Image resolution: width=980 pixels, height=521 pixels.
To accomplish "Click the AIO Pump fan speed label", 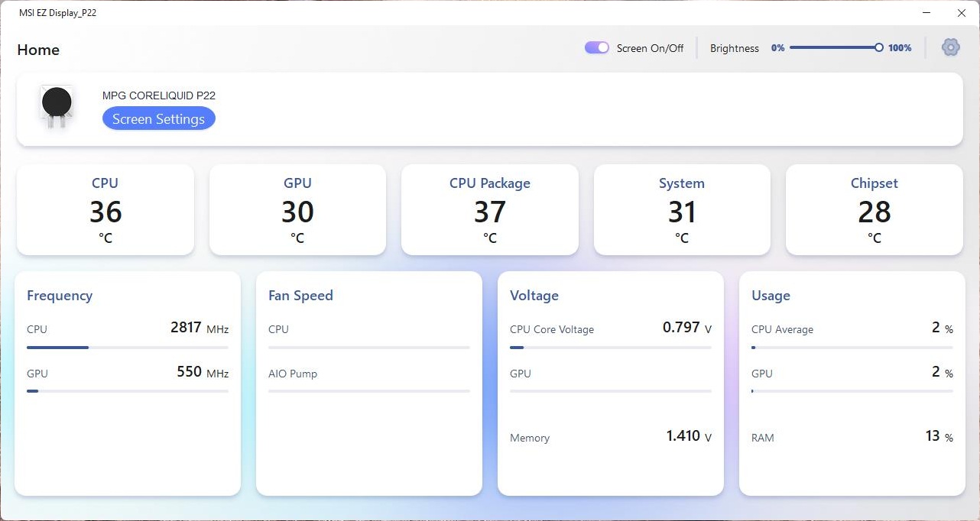I will (293, 374).
